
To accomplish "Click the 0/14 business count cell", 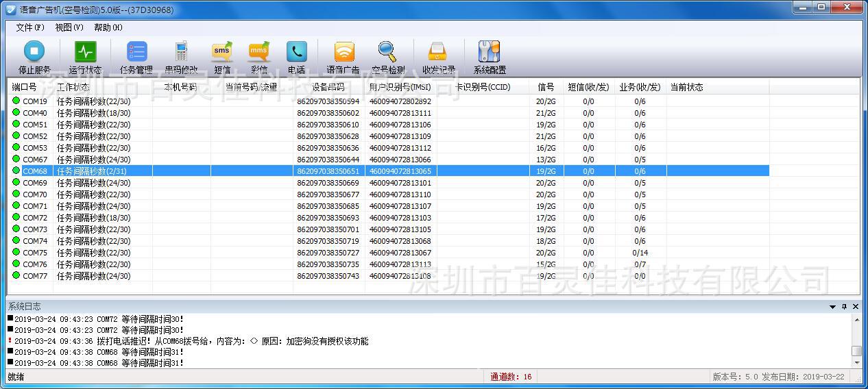I will click(640, 253).
